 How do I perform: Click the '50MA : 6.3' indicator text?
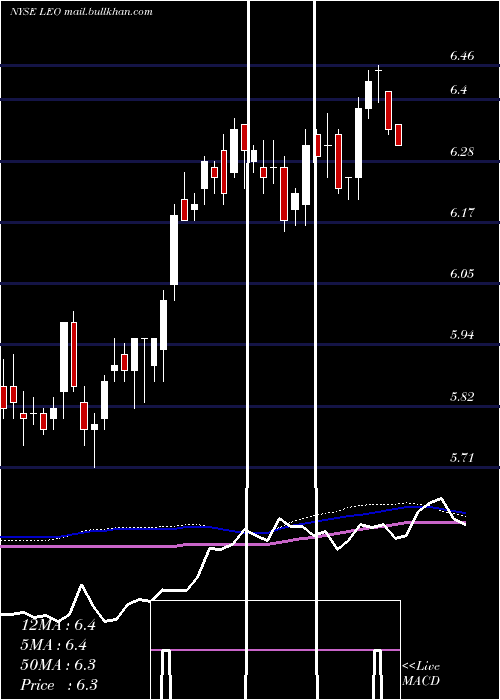click(x=58, y=665)
